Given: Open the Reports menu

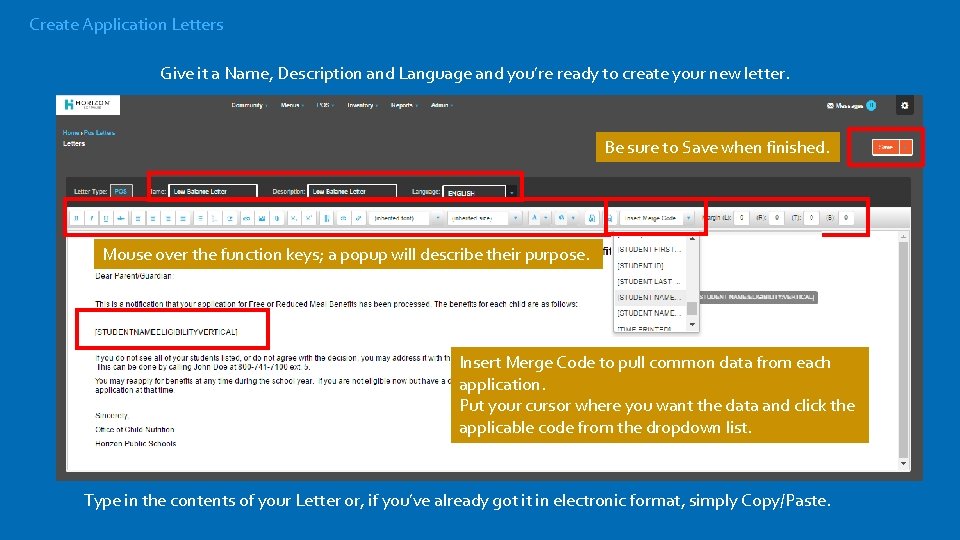Looking at the screenshot, I should coord(403,105).
